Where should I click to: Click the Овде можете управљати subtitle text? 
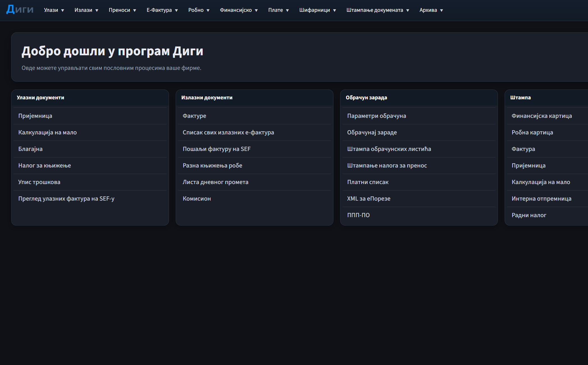pos(111,68)
